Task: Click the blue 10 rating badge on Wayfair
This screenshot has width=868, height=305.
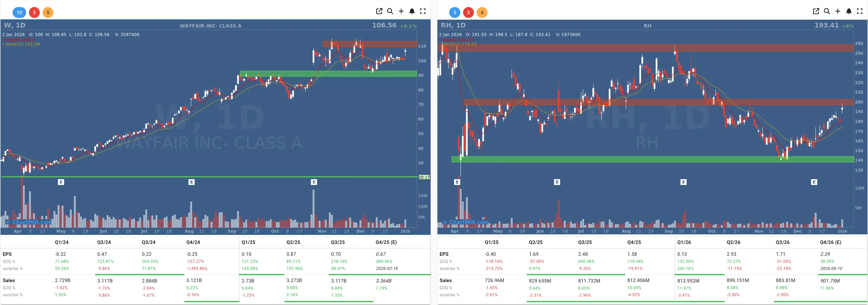Action: pos(19,12)
